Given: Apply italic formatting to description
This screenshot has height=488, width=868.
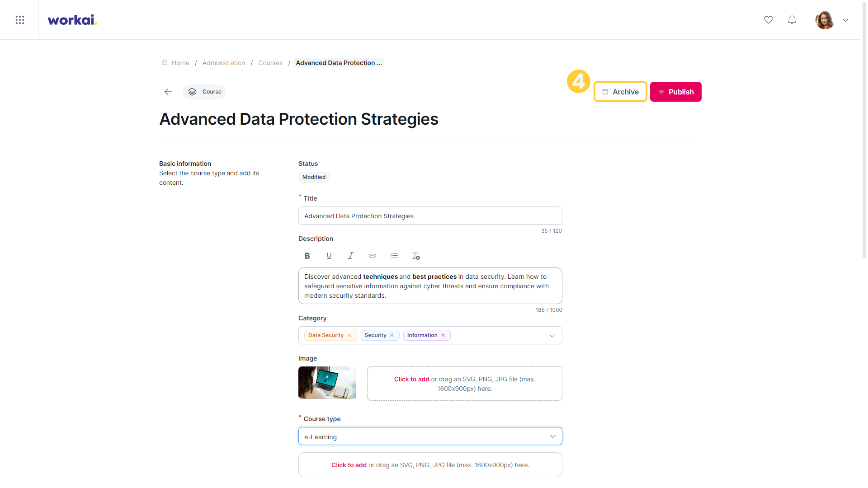Looking at the screenshot, I should coord(351,256).
